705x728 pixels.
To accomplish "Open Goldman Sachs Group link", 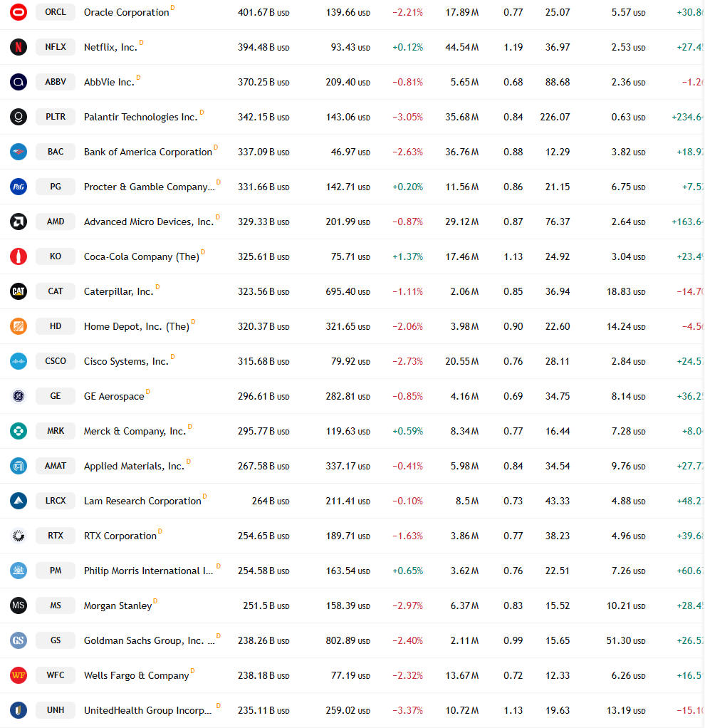I will pos(150,640).
